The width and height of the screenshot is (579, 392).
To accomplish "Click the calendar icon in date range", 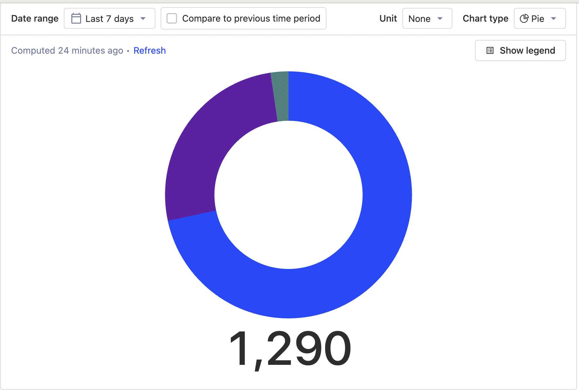I will coord(76,19).
